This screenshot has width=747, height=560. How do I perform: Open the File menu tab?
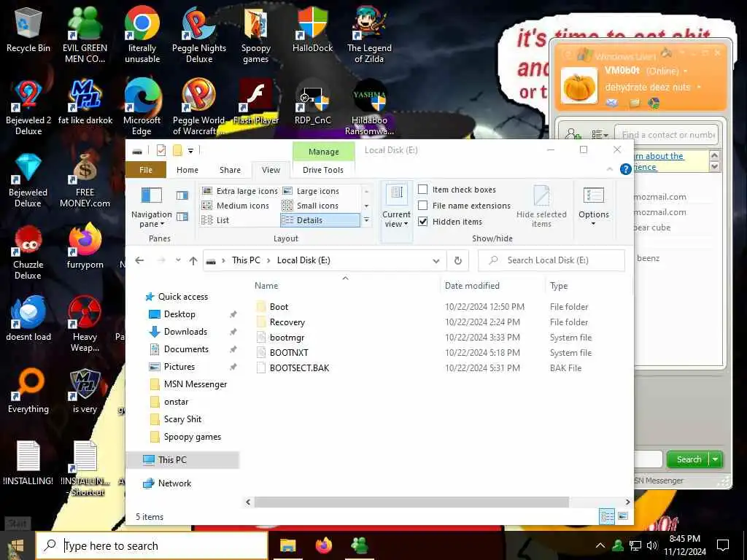tap(146, 169)
